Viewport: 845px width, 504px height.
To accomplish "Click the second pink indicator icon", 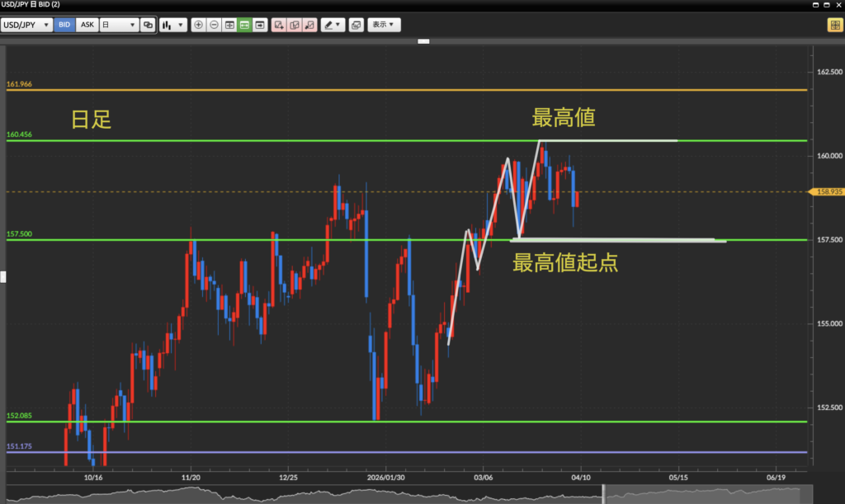I will 295,25.
